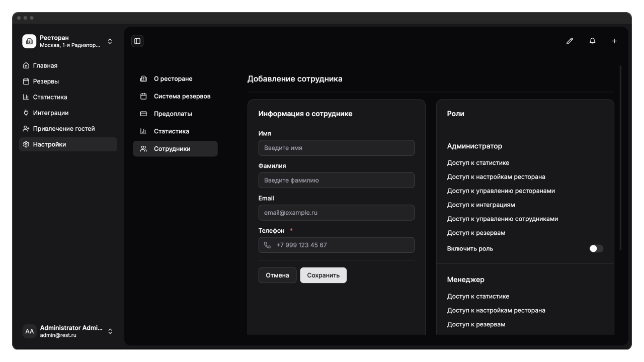
Task: Click the AA user avatar
Action: tap(30, 331)
